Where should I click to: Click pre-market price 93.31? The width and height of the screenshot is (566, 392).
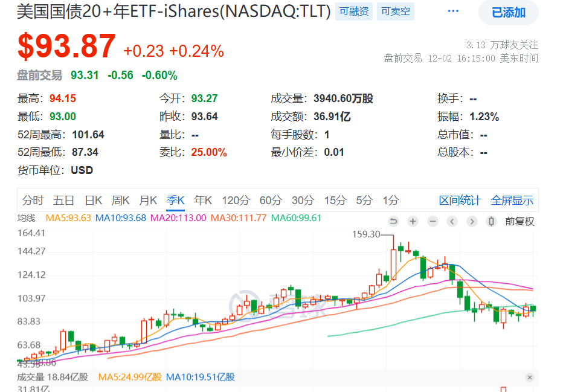tap(85, 76)
